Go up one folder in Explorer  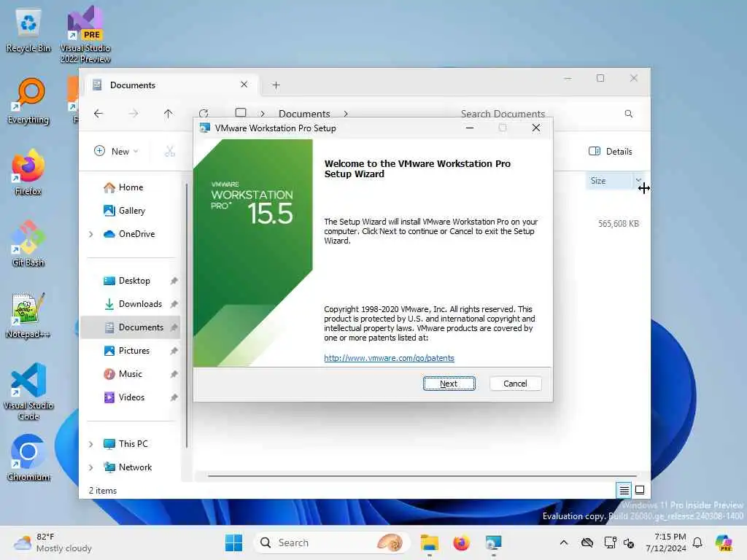coord(169,113)
